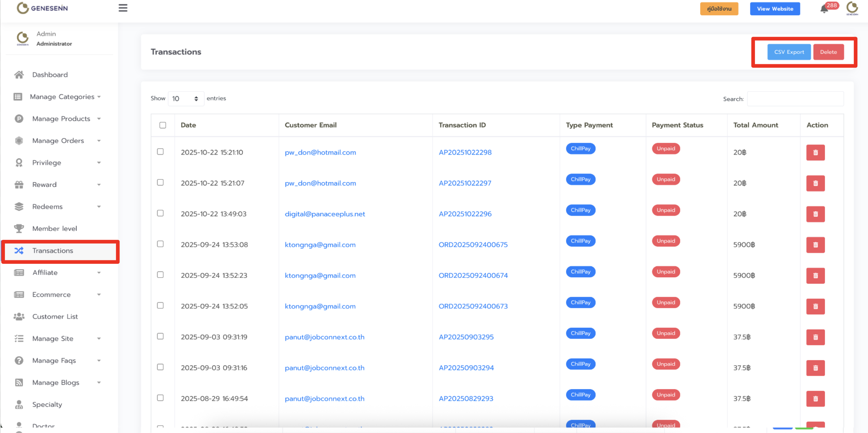Click the Customer List people icon
The width and height of the screenshot is (868, 433).
tap(19, 316)
